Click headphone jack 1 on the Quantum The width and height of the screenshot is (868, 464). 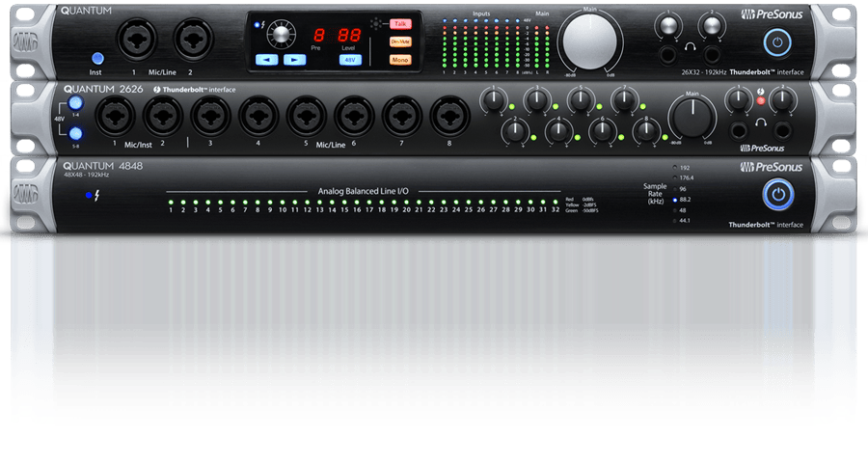click(668, 55)
